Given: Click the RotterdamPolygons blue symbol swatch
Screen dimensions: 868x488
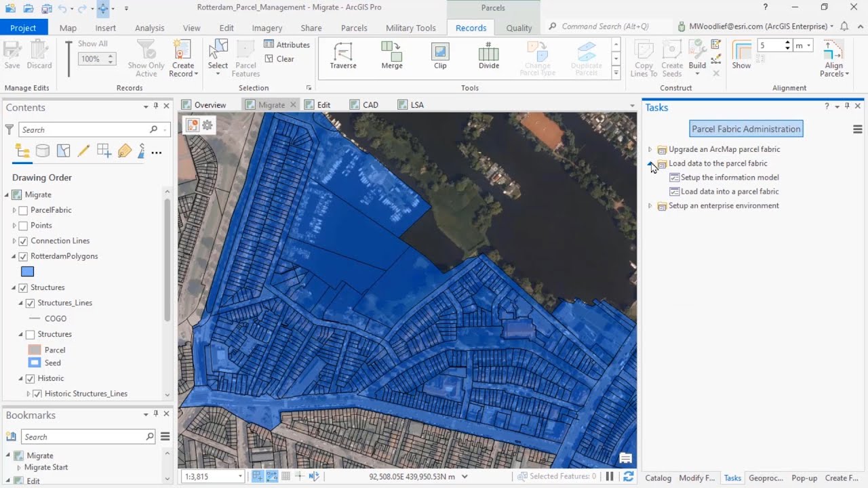Looking at the screenshot, I should pyautogui.click(x=28, y=272).
